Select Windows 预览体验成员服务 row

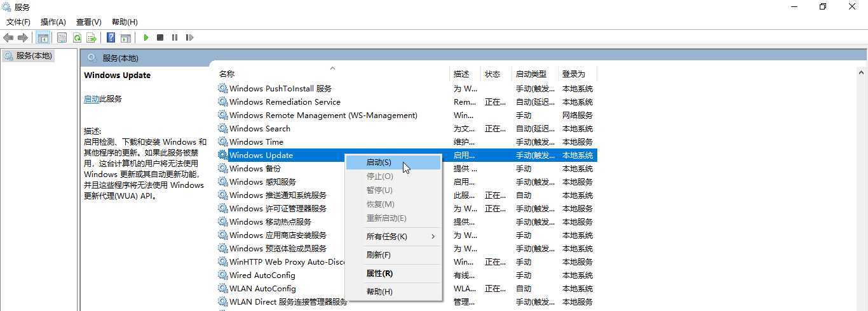pos(406,248)
